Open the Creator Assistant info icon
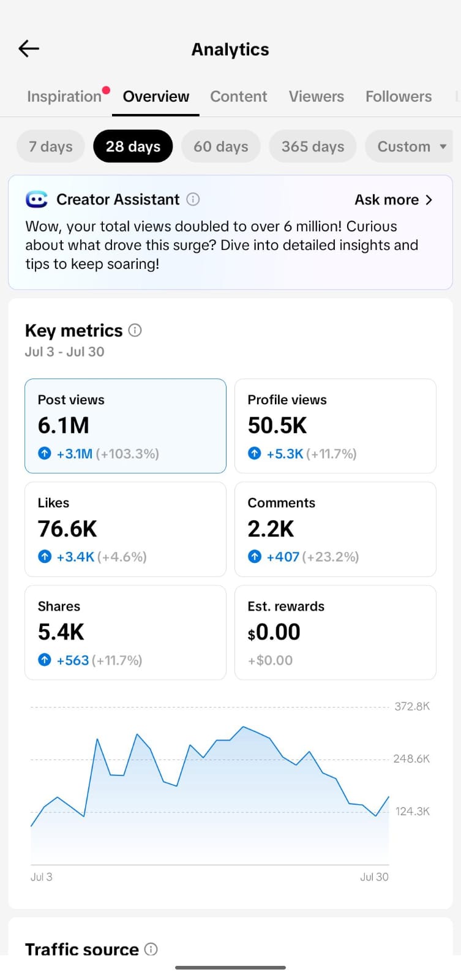Screen dimensions: 461x980 tap(193, 199)
